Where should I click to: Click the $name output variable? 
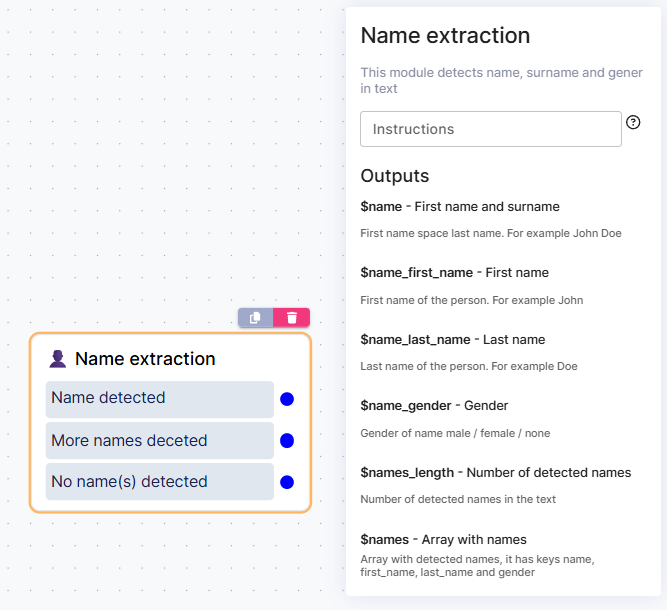click(381, 207)
